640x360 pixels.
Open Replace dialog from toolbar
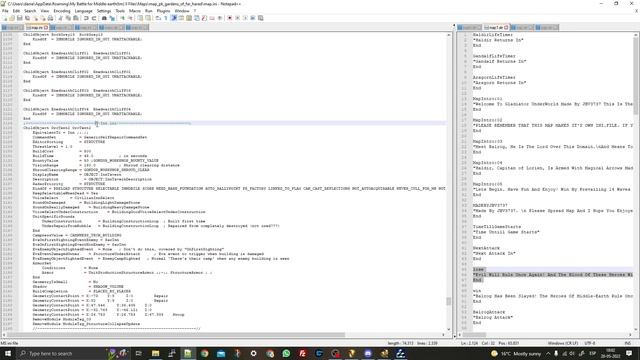click(112, 18)
